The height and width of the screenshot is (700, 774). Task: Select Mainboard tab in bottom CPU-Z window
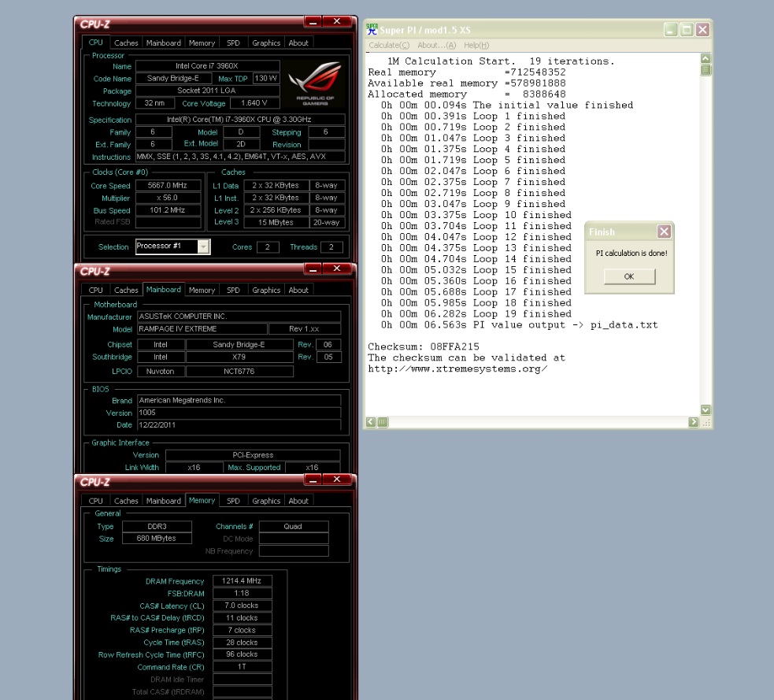point(164,501)
